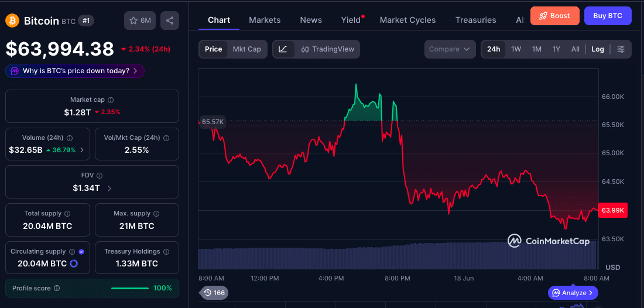The height and width of the screenshot is (308, 644).
Task: Switch to the News tab
Action: (311, 20)
